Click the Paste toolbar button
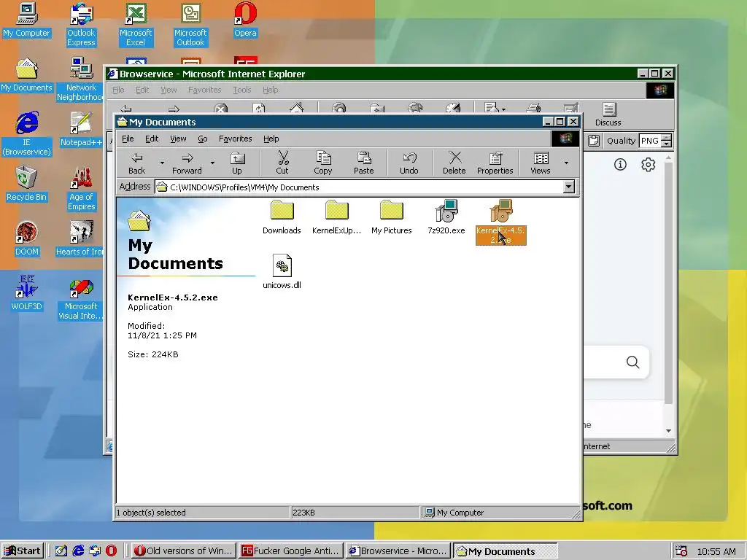Image resolution: width=747 pixels, height=560 pixels. [x=364, y=163]
